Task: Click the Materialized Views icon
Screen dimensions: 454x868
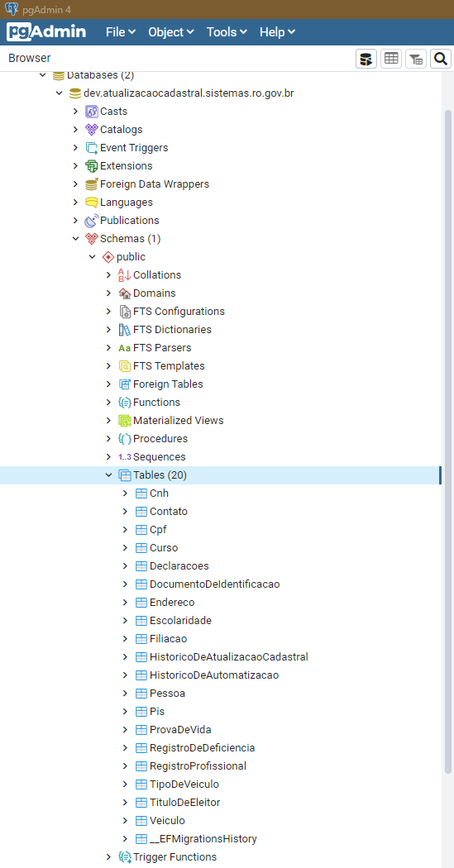Action: pyautogui.click(x=125, y=421)
